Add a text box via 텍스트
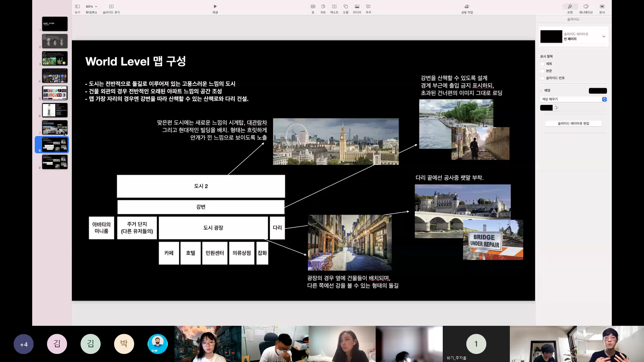 (334, 9)
